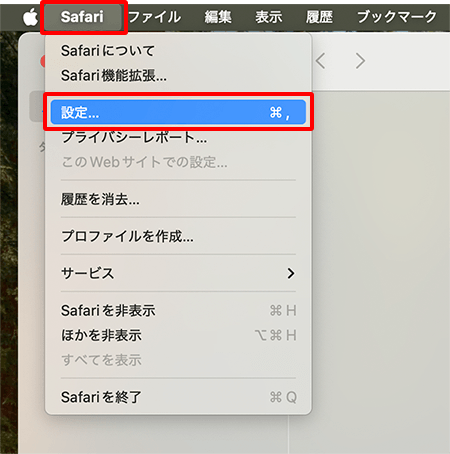450x454 pixels.
Task: Click the Safari menu bar item
Action: (83, 17)
